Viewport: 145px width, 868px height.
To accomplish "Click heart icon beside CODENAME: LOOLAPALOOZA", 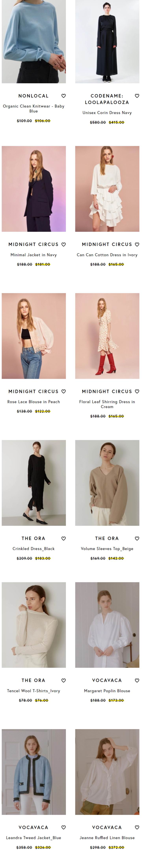I will tap(137, 96).
